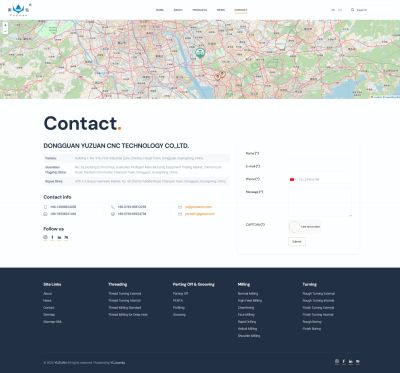Open LinkedIn icon under Follow us

(59, 237)
